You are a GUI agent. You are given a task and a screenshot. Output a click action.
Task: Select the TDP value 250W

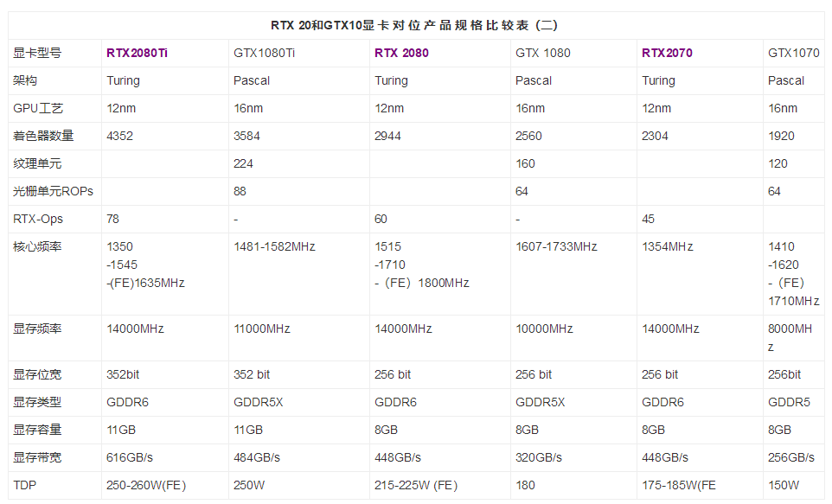(x=249, y=485)
